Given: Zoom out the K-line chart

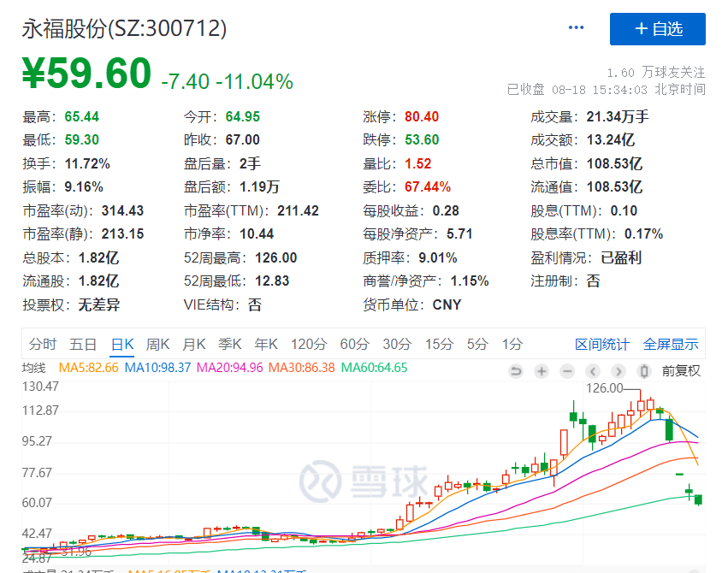Looking at the screenshot, I should [x=567, y=370].
